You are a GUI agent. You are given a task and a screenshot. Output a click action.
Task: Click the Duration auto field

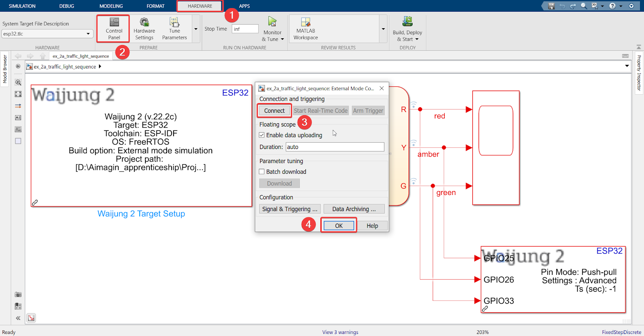335,147
